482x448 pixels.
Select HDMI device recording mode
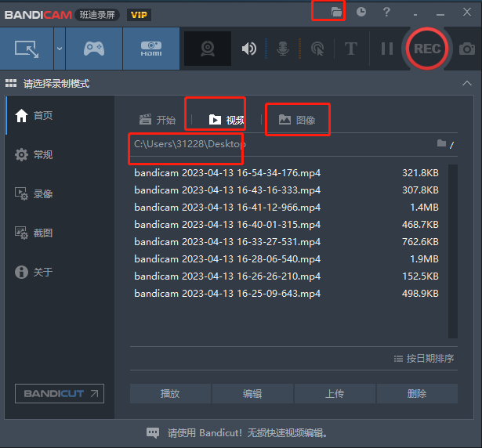(x=151, y=49)
